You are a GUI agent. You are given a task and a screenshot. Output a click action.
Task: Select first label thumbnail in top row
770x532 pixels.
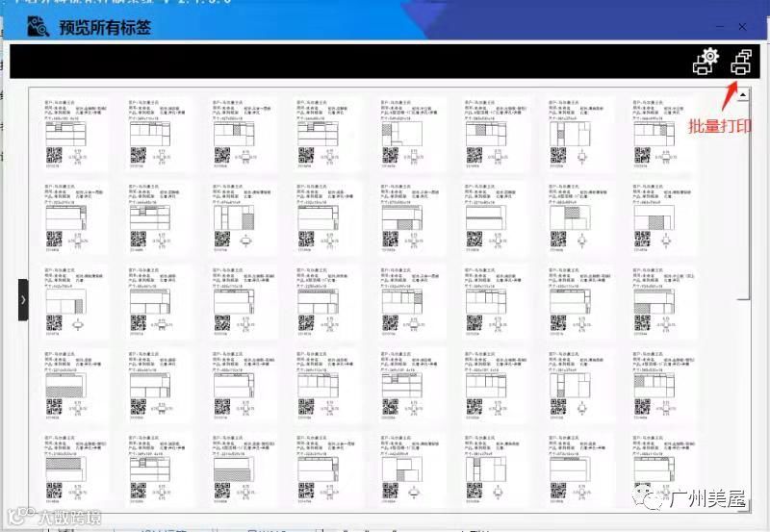[74, 134]
